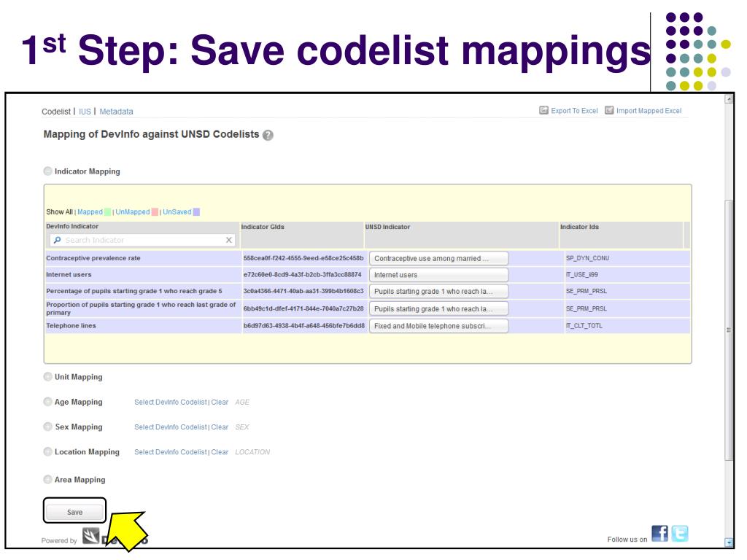The image size is (747, 560).
Task: Click the Import Mapped Excel icon
Action: pyautogui.click(x=609, y=111)
